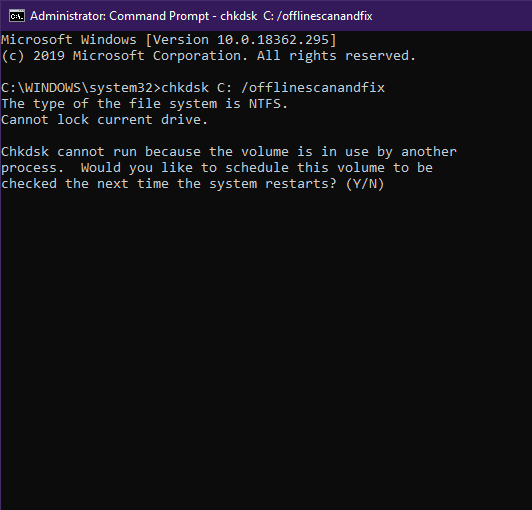Click the word NTFS in output
Image resolution: width=532 pixels, height=510 pixels.
point(265,104)
